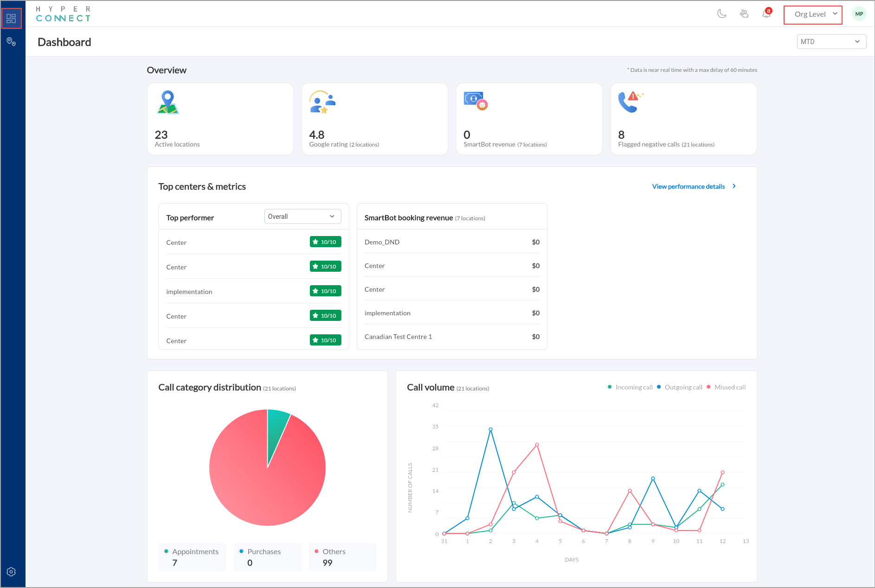
Task: Expand the Overall top performer dropdown
Action: (302, 217)
